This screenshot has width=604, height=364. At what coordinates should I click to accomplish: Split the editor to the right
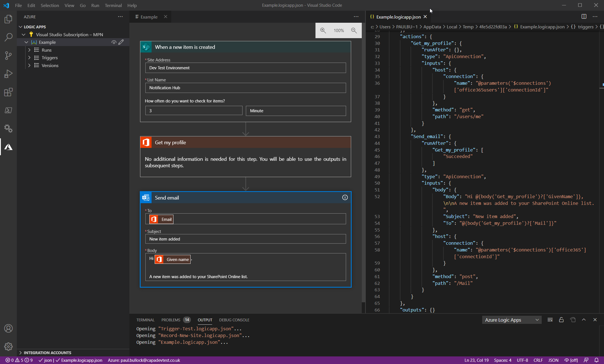[584, 17]
